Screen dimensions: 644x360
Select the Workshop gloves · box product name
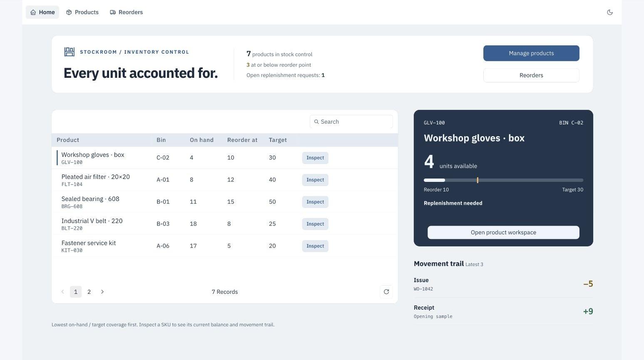tap(93, 155)
